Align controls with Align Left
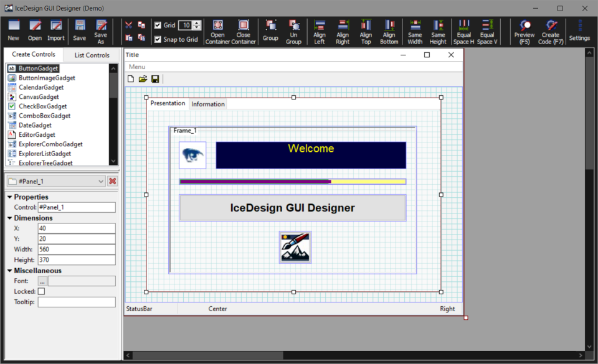598x364 pixels. click(320, 32)
